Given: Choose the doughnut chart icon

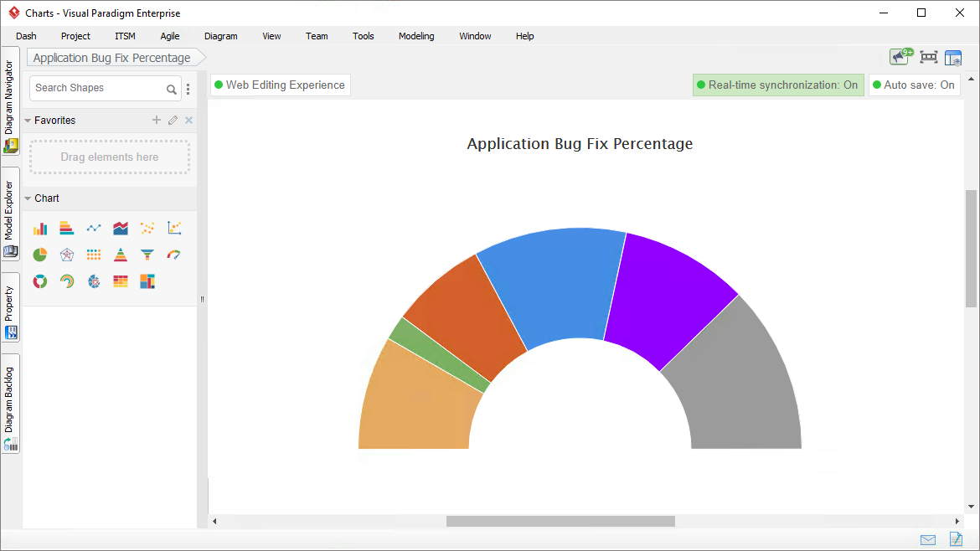Looking at the screenshot, I should click(40, 281).
